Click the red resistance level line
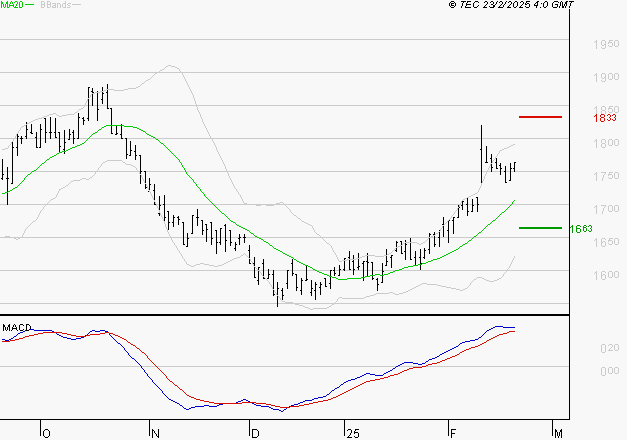The image size is (627, 440). [540, 117]
